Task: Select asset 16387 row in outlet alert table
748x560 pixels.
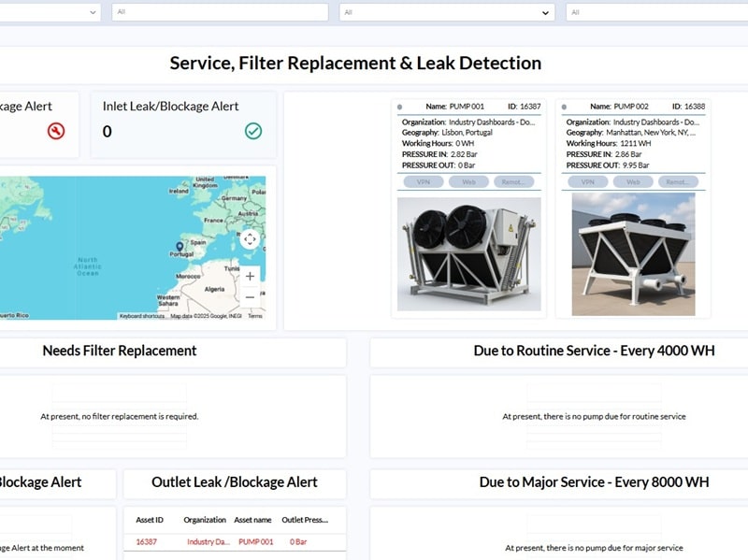Action: (234, 541)
